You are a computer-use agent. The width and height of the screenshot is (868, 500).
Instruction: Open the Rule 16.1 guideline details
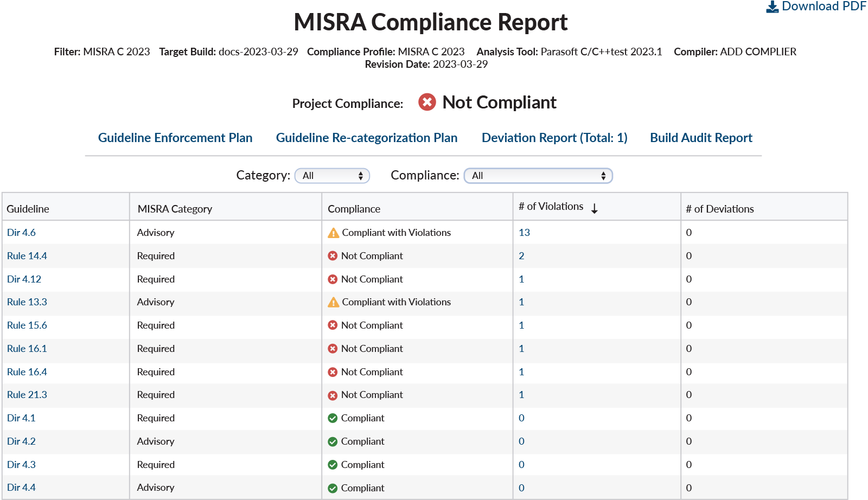(27, 348)
